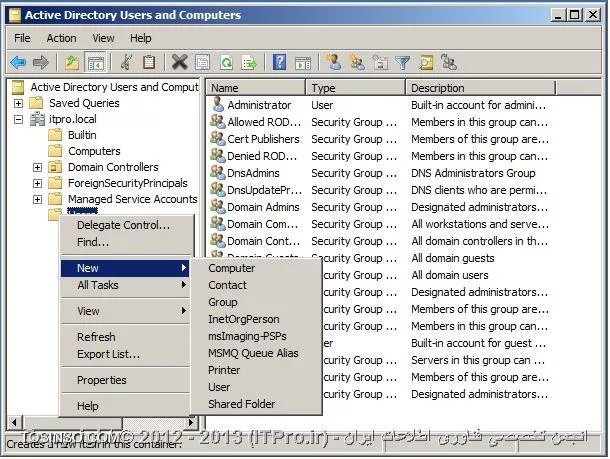The width and height of the screenshot is (610, 459).
Task: Click the Find objects toolbar icon
Action: pyautogui.click(x=426, y=62)
